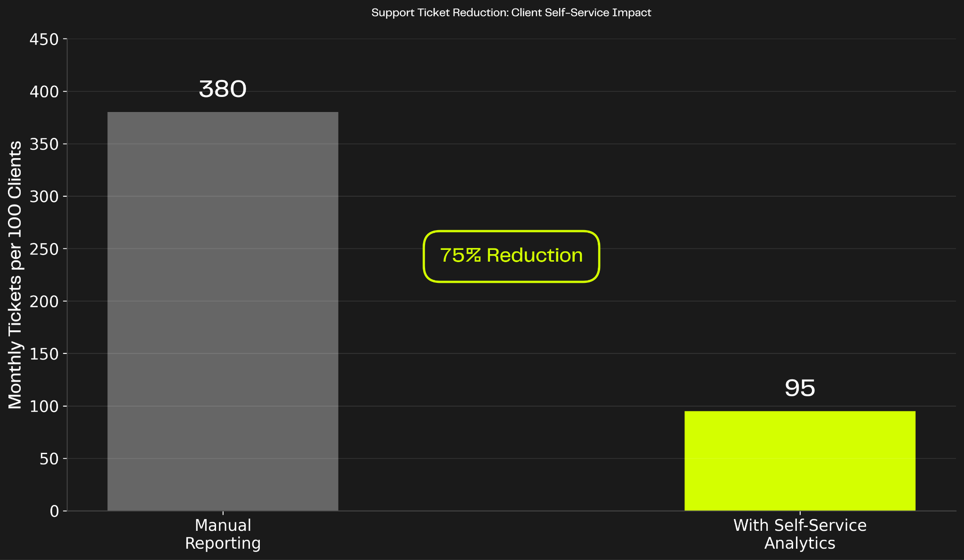The width and height of the screenshot is (964, 560).
Task: Click the 450 y-axis tick label
Action: coord(44,40)
